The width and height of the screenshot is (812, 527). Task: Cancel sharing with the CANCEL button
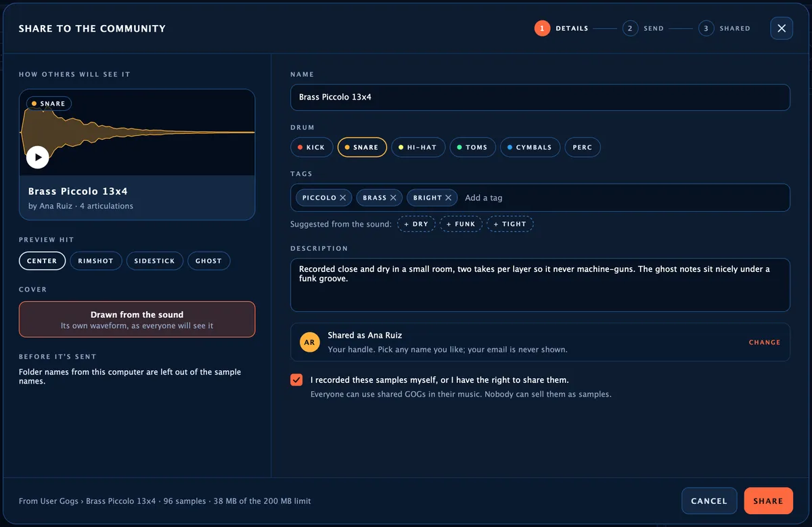click(709, 501)
